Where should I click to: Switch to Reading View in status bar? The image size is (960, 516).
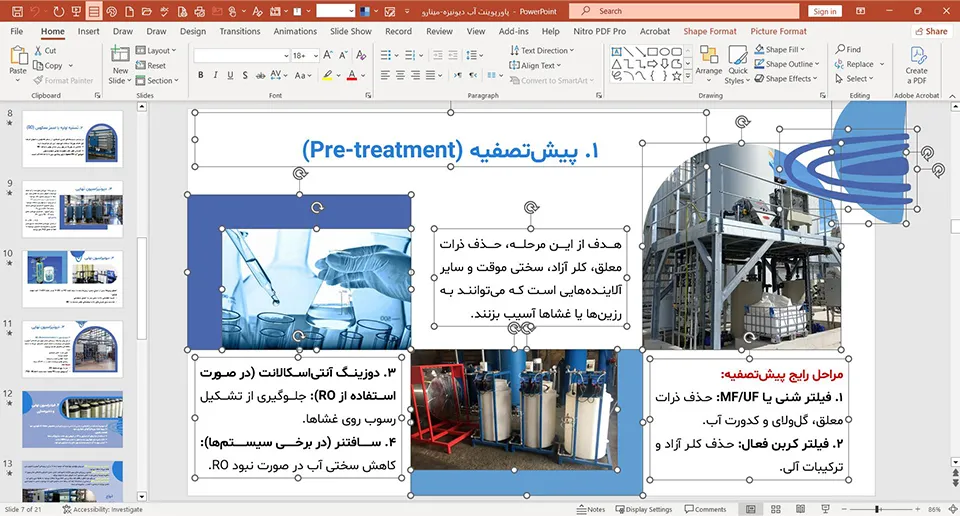(x=800, y=509)
